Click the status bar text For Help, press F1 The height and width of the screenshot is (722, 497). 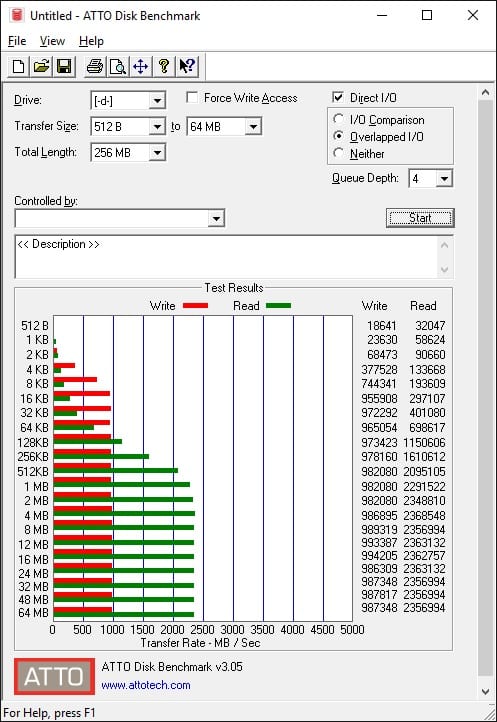[x=49, y=713]
